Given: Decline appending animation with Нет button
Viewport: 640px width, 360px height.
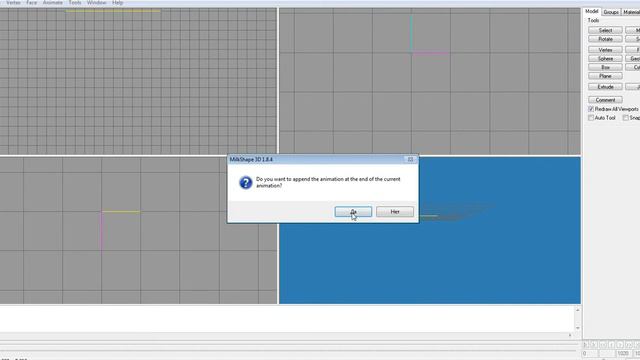Looking at the screenshot, I should pos(395,211).
